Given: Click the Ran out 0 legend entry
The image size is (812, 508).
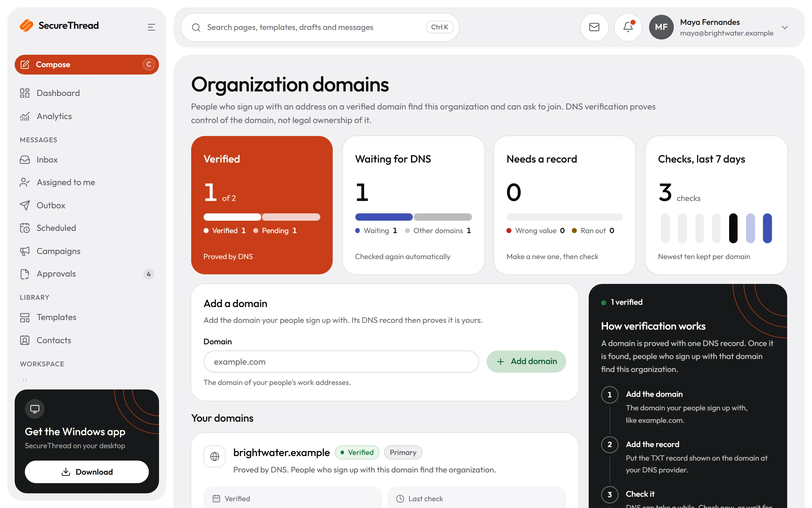Looking at the screenshot, I should click(593, 231).
